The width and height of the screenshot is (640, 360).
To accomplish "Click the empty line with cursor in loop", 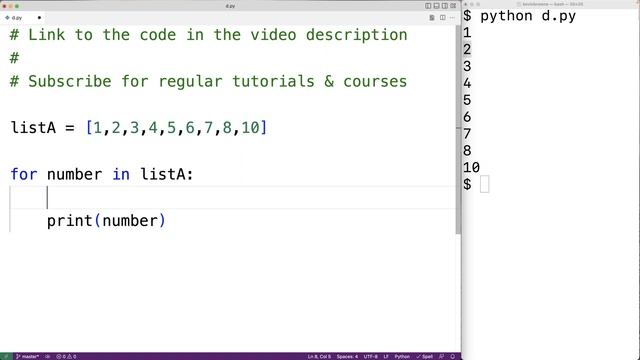I will point(233,198).
